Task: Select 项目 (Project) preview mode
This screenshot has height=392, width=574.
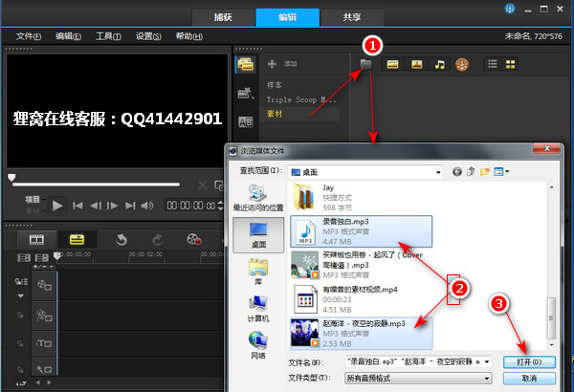Action: pyautogui.click(x=33, y=200)
